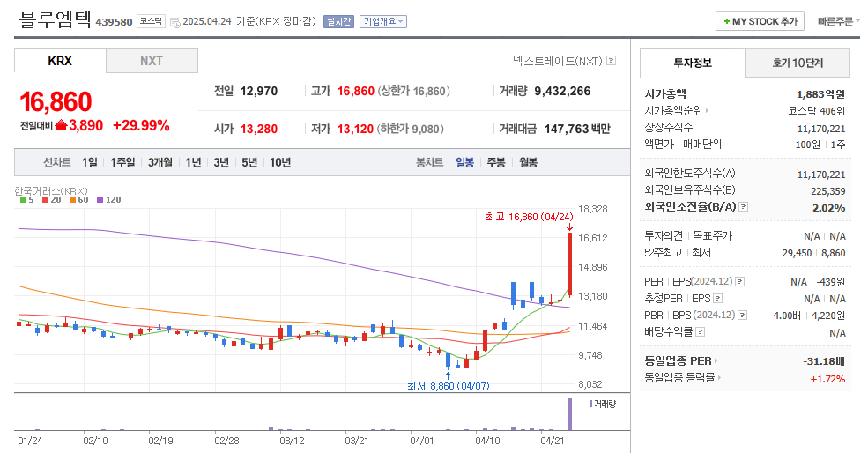Open the 투자정보 tab

pos(693,63)
